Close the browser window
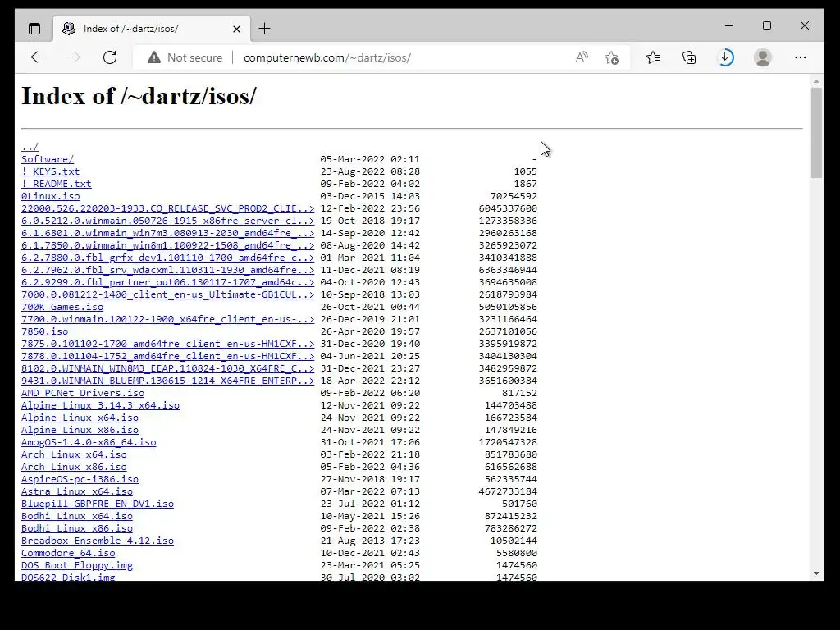This screenshot has width=840, height=630. click(805, 25)
